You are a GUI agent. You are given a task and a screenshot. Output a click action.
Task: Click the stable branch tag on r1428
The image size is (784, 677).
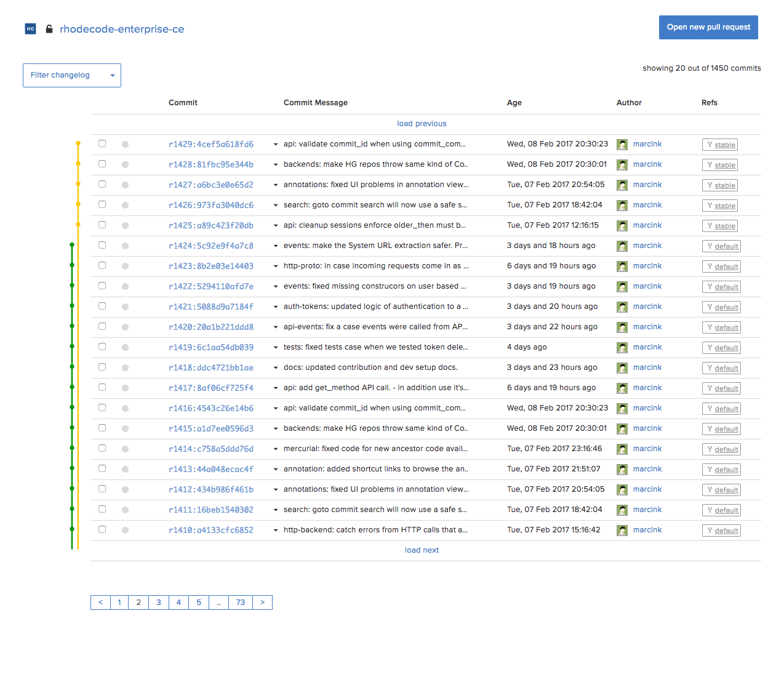click(x=721, y=165)
